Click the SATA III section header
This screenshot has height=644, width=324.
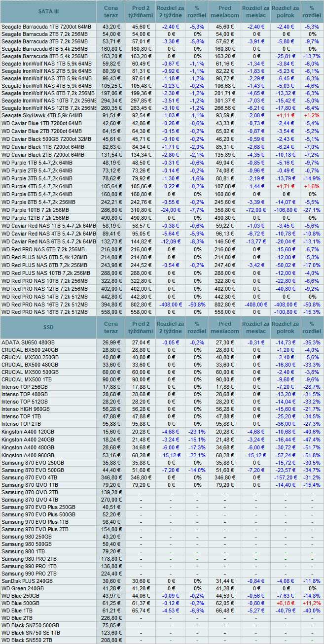click(48, 11)
